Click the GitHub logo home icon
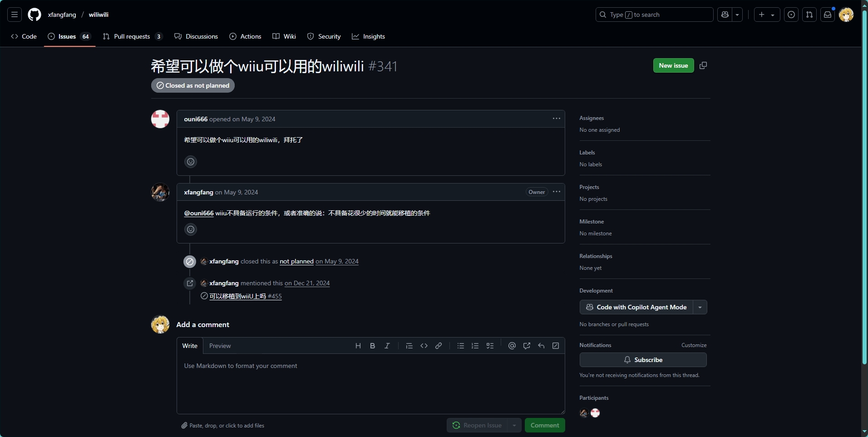This screenshot has height=437, width=868. pos(35,15)
